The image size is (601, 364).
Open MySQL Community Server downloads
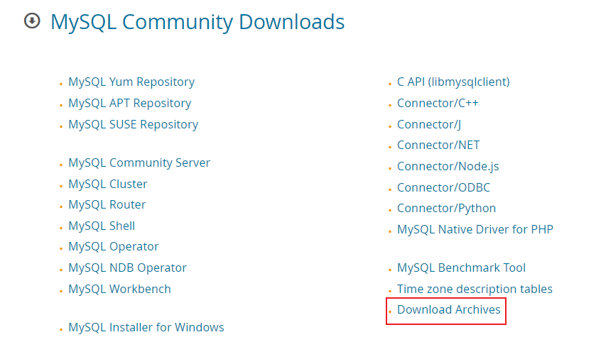(139, 163)
